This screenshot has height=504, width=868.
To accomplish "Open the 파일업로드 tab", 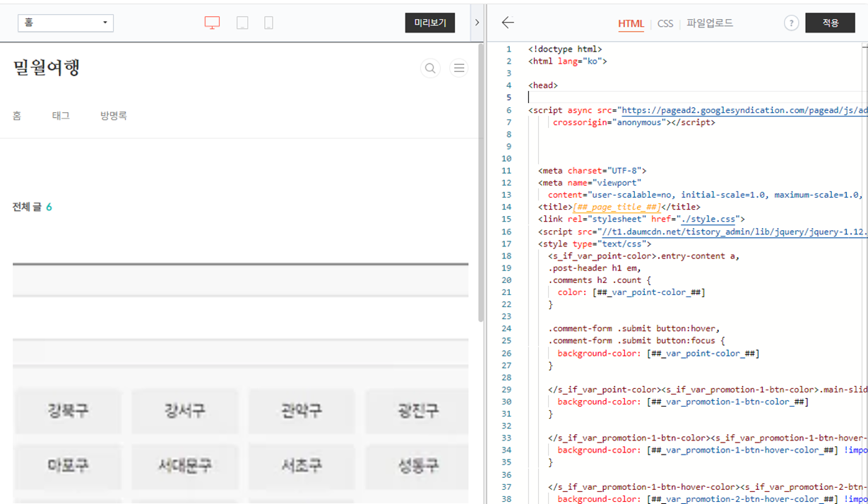I will pos(710,23).
